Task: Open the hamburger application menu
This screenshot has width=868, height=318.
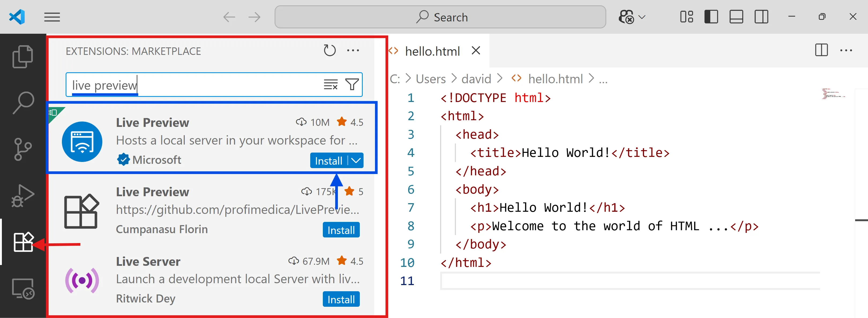Action: pos(52,17)
